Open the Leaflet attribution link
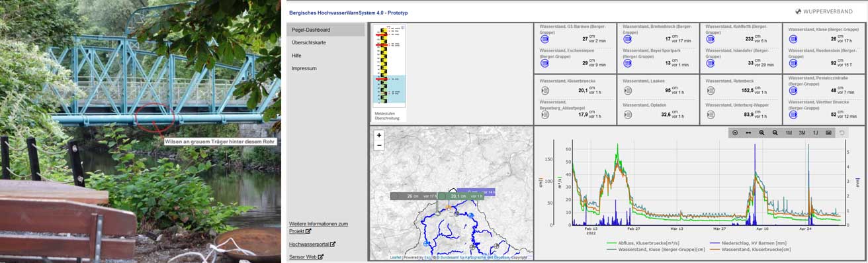This screenshot has width=868, height=263. click(395, 257)
